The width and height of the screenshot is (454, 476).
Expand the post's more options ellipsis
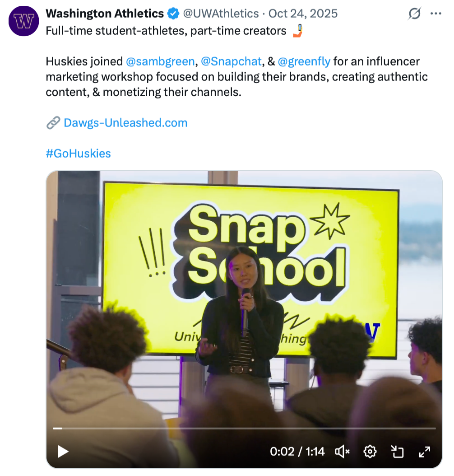(436, 14)
